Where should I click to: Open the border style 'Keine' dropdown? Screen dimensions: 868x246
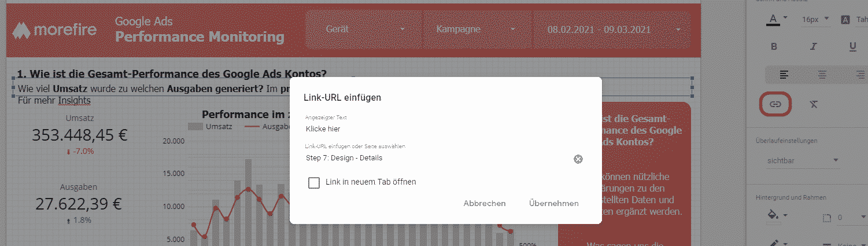[x=854, y=244]
